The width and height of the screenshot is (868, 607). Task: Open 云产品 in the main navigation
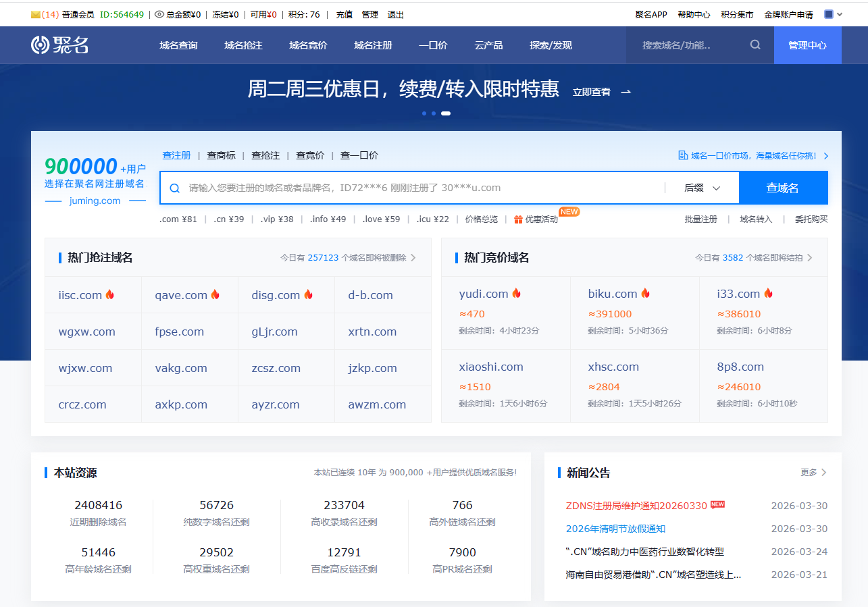tap(488, 45)
